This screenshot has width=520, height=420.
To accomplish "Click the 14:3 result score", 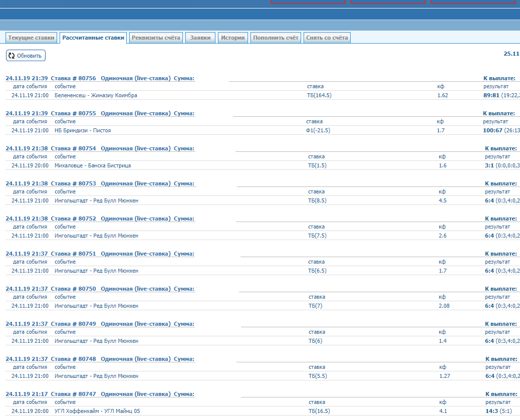I will 492,411.
